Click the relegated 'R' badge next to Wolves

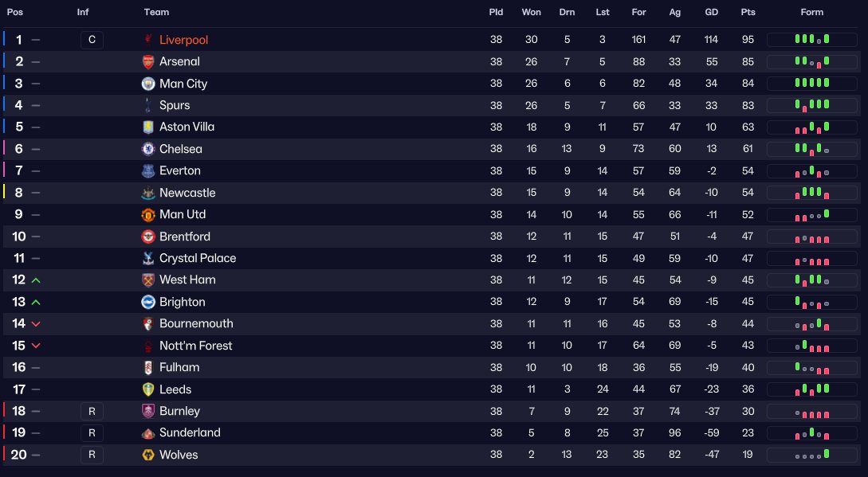(92, 455)
